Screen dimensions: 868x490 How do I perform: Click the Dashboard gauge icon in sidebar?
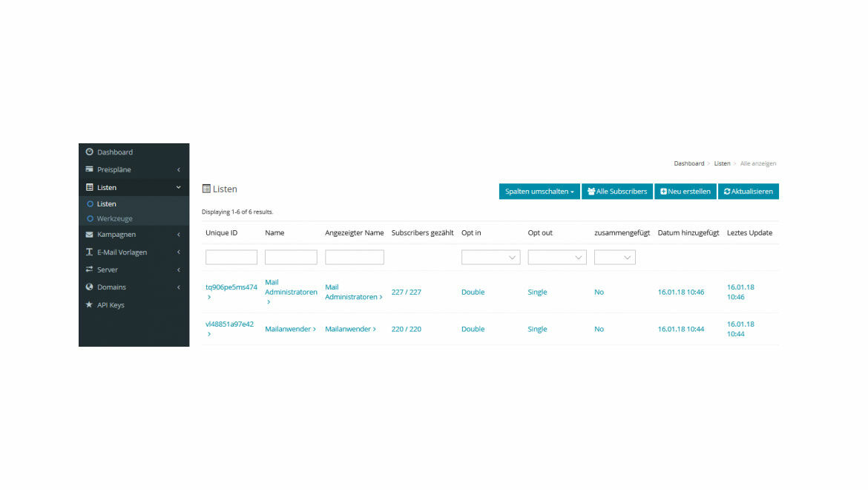[x=89, y=151]
